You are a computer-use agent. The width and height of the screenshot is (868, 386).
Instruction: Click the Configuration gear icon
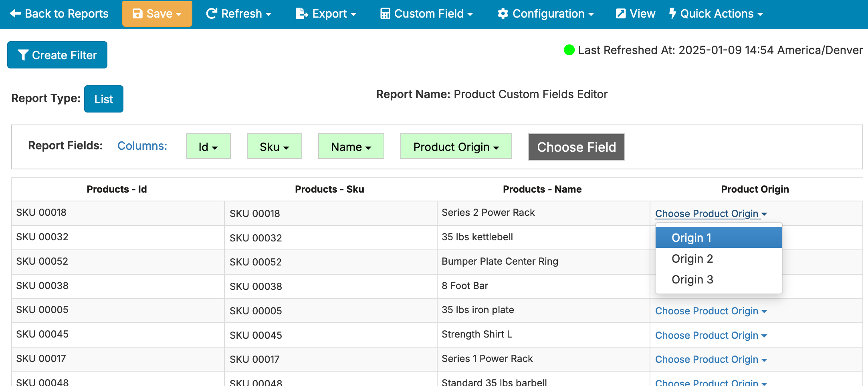pos(503,14)
